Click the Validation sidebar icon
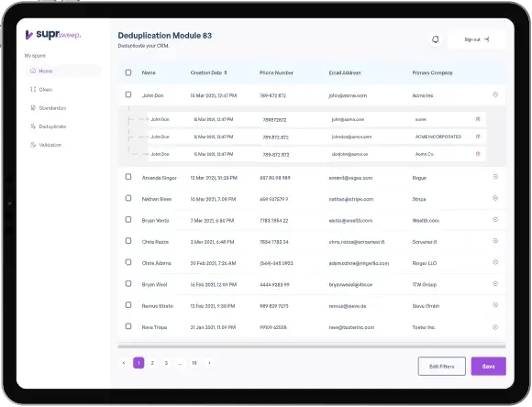Screen dimensions: 532x407 [33, 145]
